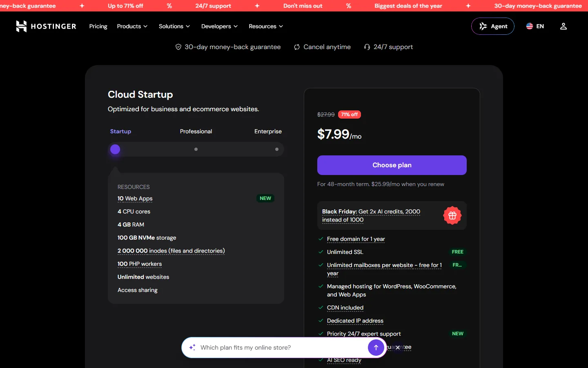
Task: Expand the Solutions dropdown menu
Action: click(174, 26)
